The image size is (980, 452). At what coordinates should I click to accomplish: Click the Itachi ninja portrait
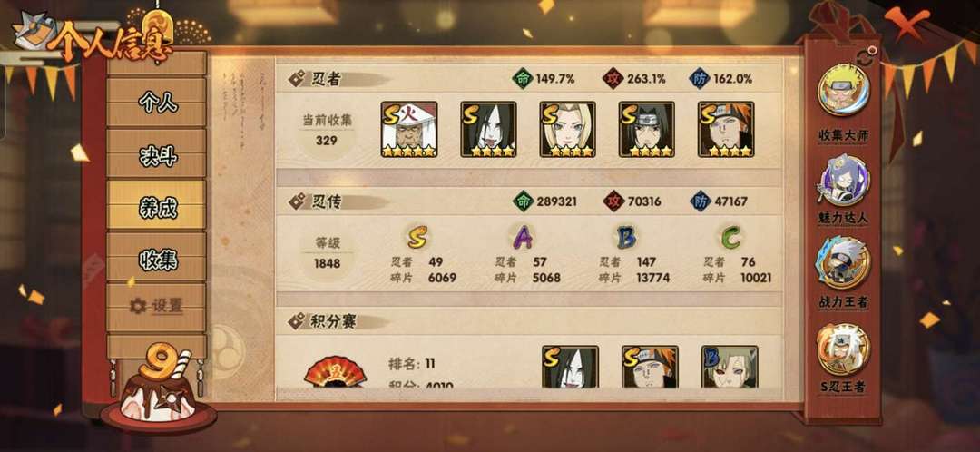[646, 130]
